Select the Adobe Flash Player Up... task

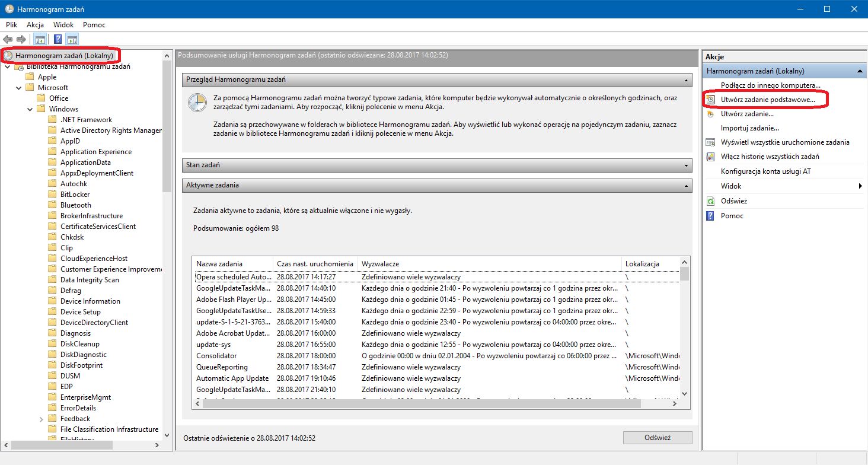click(x=436, y=300)
